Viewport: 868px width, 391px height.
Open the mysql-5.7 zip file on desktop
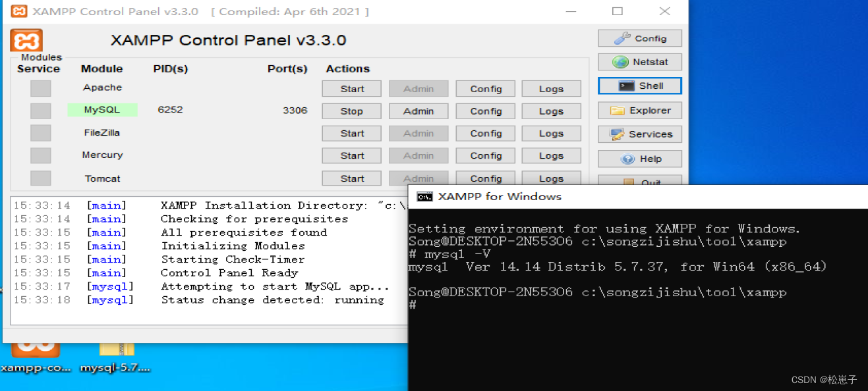coord(115,356)
